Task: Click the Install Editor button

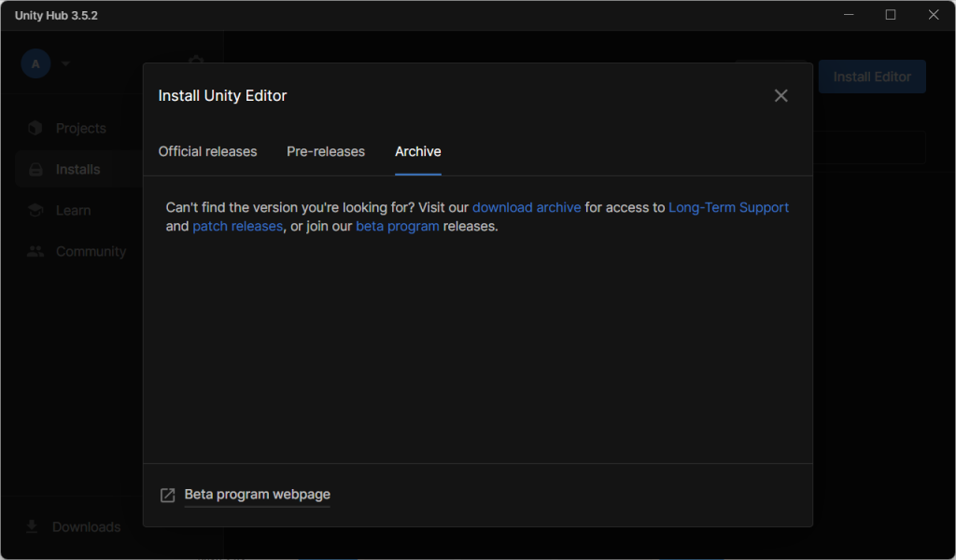Action: [872, 77]
